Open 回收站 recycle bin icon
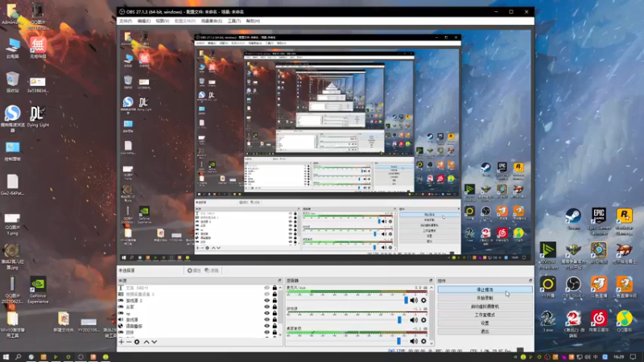The image size is (644, 362). (x=12, y=82)
